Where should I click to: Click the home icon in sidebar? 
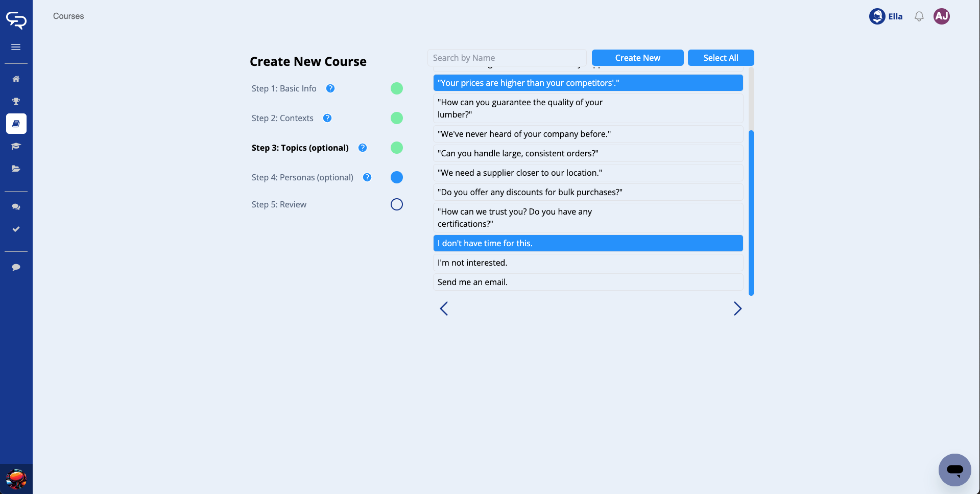[16, 79]
